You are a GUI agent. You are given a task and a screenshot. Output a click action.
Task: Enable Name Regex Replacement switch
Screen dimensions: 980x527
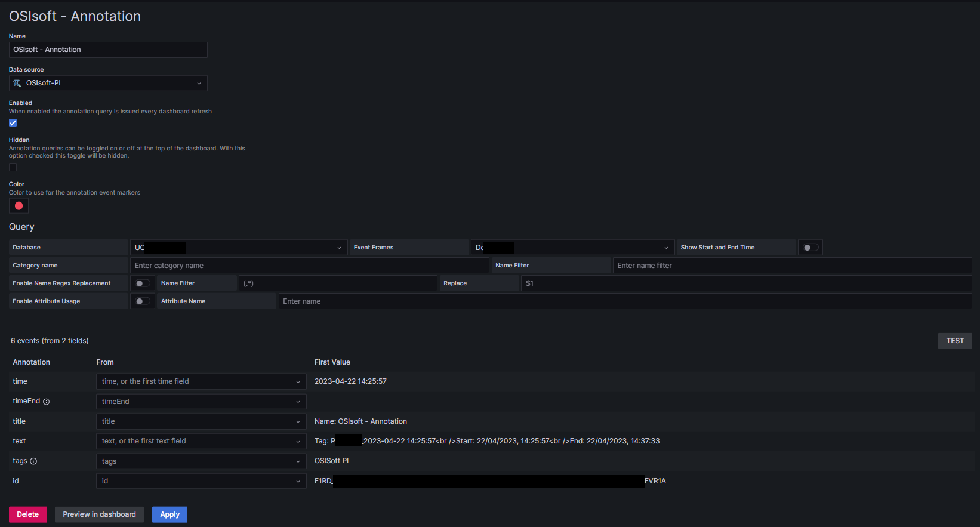tap(143, 283)
